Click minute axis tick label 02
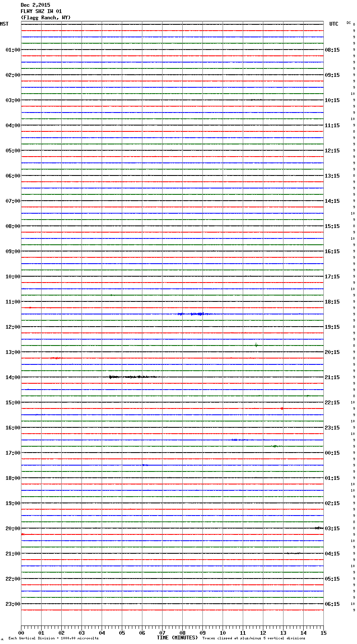357x644 pixels. click(x=61, y=633)
